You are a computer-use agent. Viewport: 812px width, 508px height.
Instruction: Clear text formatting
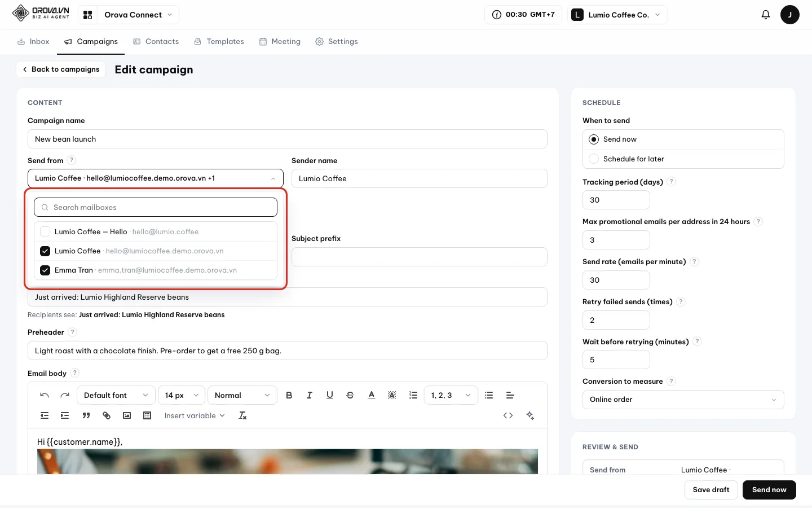(243, 415)
